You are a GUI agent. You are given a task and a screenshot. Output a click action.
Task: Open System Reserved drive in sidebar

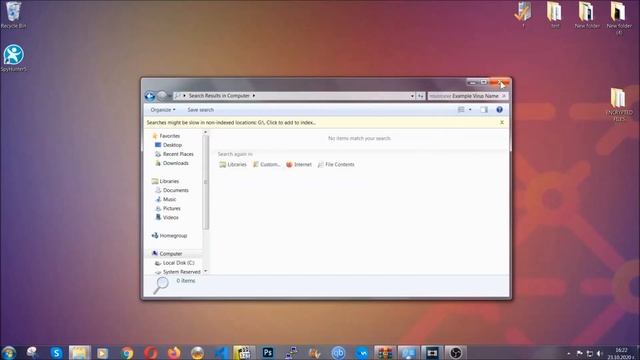pyautogui.click(x=178, y=272)
